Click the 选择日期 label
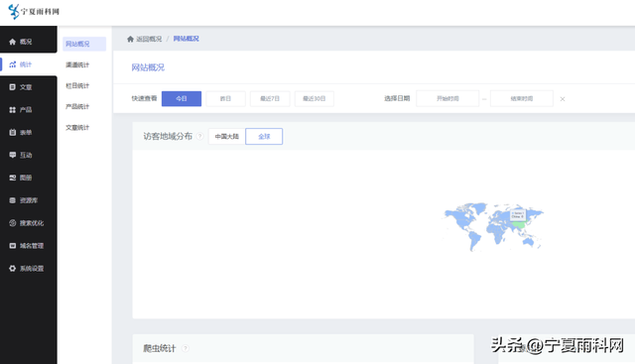This screenshot has height=364, width=635. pos(397,98)
